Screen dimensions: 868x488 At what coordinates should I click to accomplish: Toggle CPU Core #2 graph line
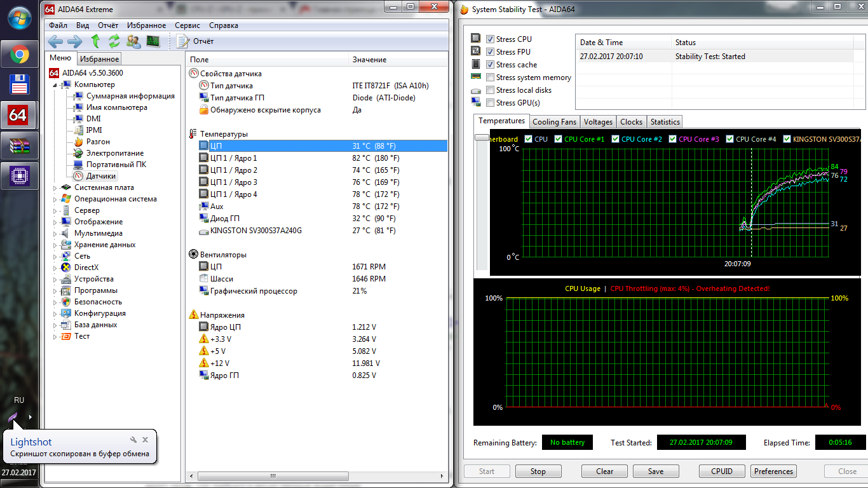pyautogui.click(x=615, y=139)
